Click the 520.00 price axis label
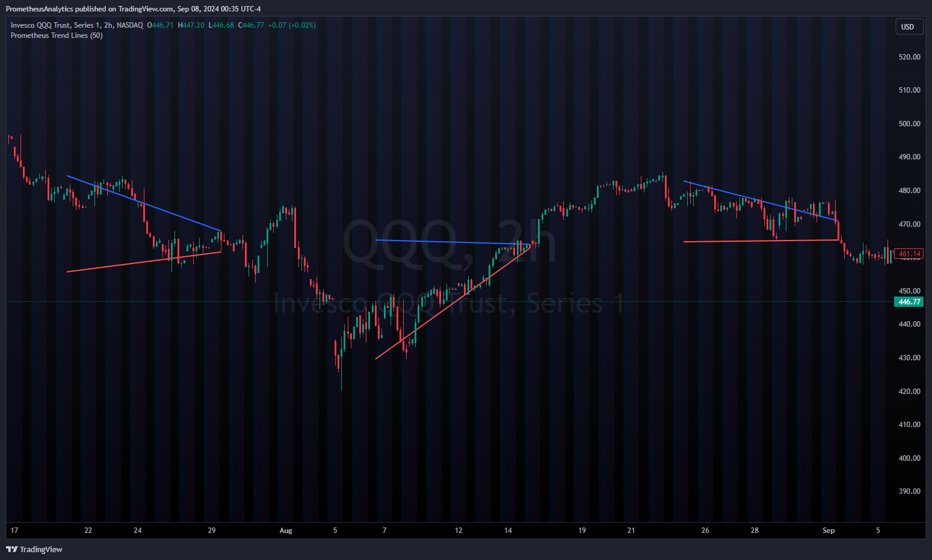Screen dimensions: 932x560 coord(909,57)
